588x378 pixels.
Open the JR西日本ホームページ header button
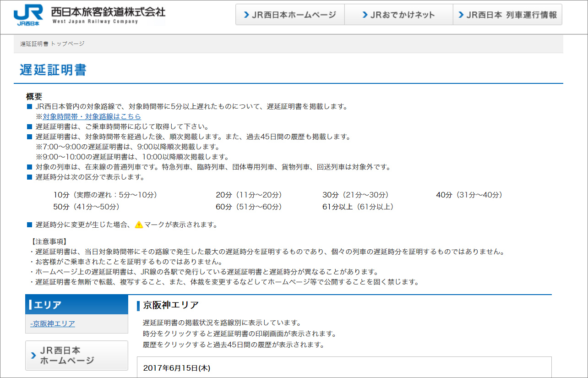(290, 15)
